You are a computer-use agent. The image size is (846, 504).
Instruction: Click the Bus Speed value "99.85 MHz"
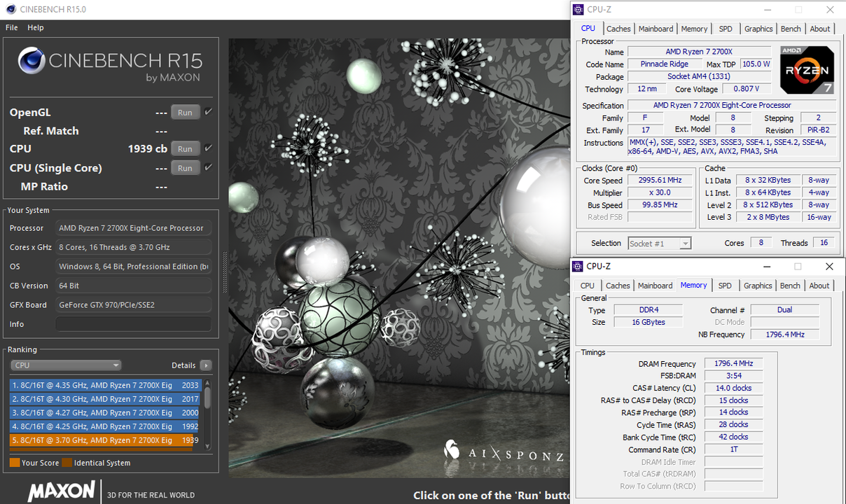pyautogui.click(x=660, y=205)
